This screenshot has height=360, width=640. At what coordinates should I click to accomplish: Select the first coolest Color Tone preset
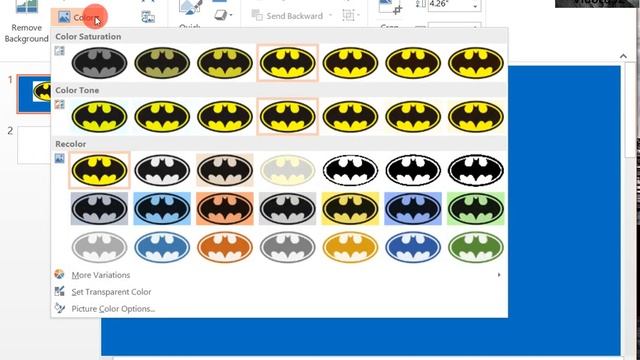99,117
